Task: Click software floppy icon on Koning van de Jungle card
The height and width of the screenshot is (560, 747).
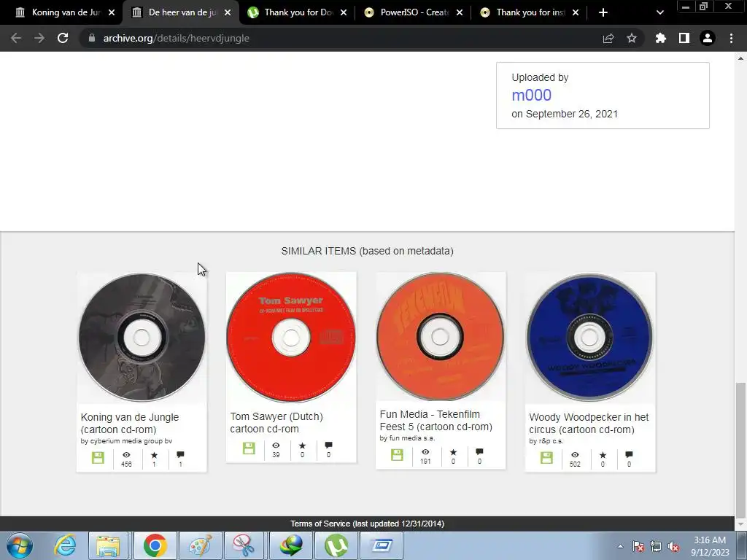Action: (x=98, y=458)
